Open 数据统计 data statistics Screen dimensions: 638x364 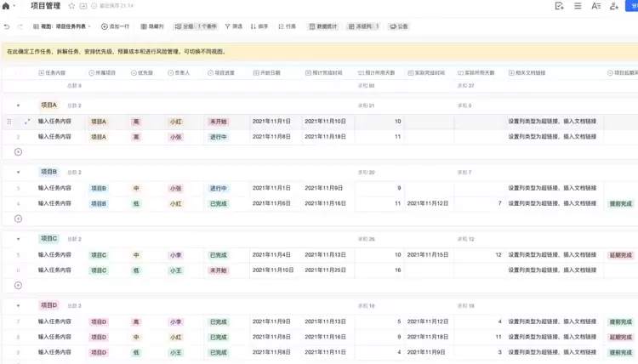[323, 26]
